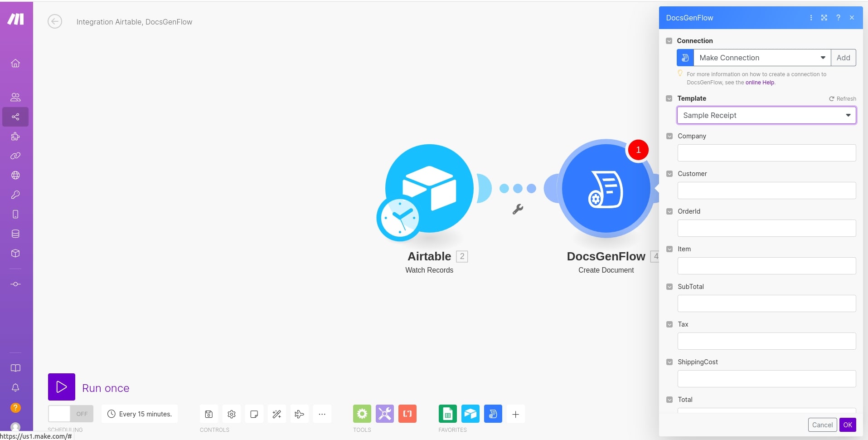
Task: Open Resource hub book icon
Action: coord(15,368)
